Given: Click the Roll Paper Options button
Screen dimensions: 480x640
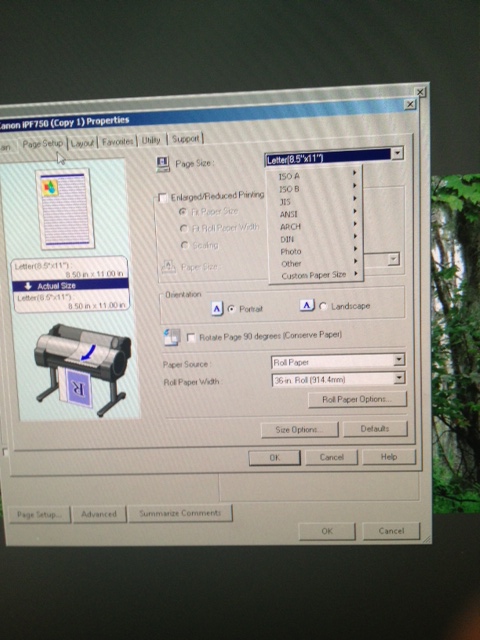Looking at the screenshot, I should pyautogui.click(x=357, y=399).
